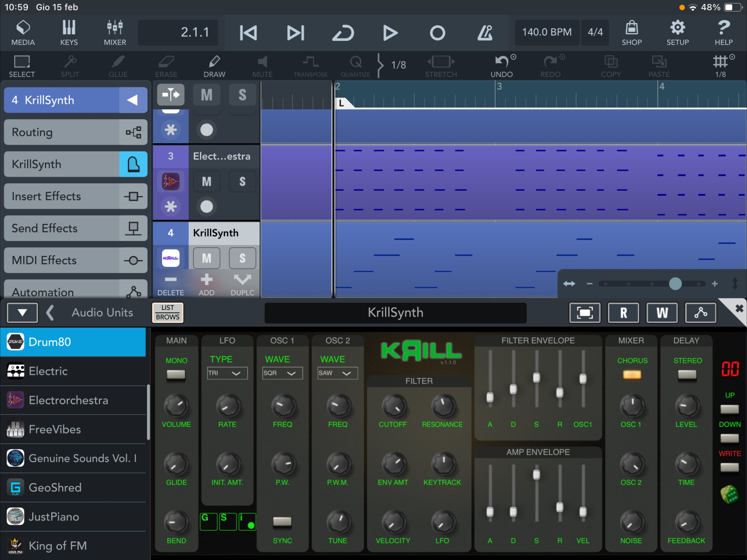Tap the PASTE tool
The image size is (747, 560).
659,66
